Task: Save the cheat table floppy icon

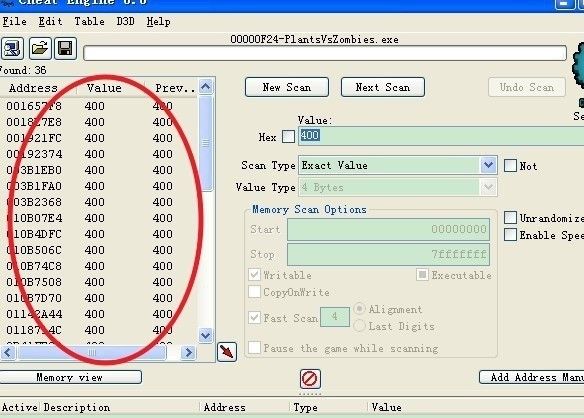Action: [x=66, y=48]
